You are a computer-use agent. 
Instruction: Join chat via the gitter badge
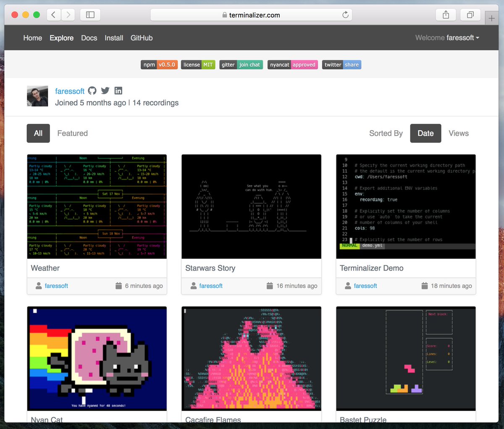[x=241, y=65]
